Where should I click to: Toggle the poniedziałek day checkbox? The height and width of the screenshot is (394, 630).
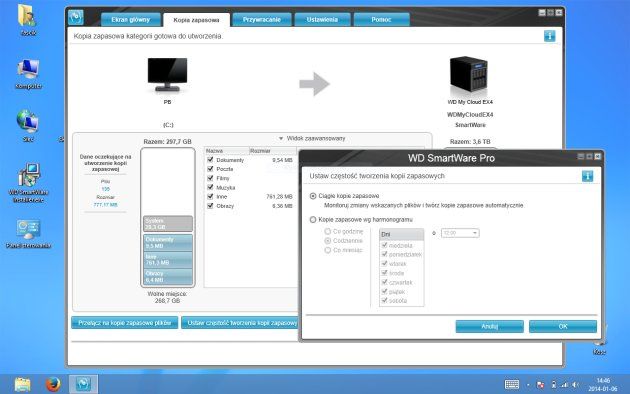[384, 254]
